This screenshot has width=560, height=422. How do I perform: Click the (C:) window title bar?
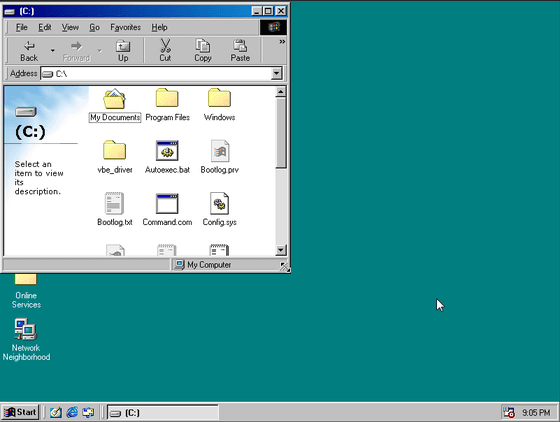145,11
